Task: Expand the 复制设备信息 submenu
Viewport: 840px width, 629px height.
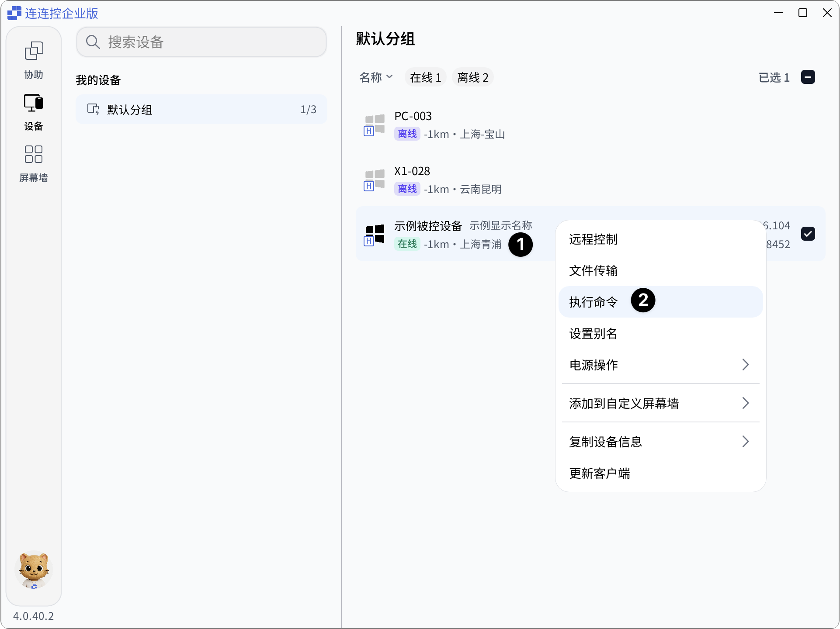Action: click(x=660, y=442)
